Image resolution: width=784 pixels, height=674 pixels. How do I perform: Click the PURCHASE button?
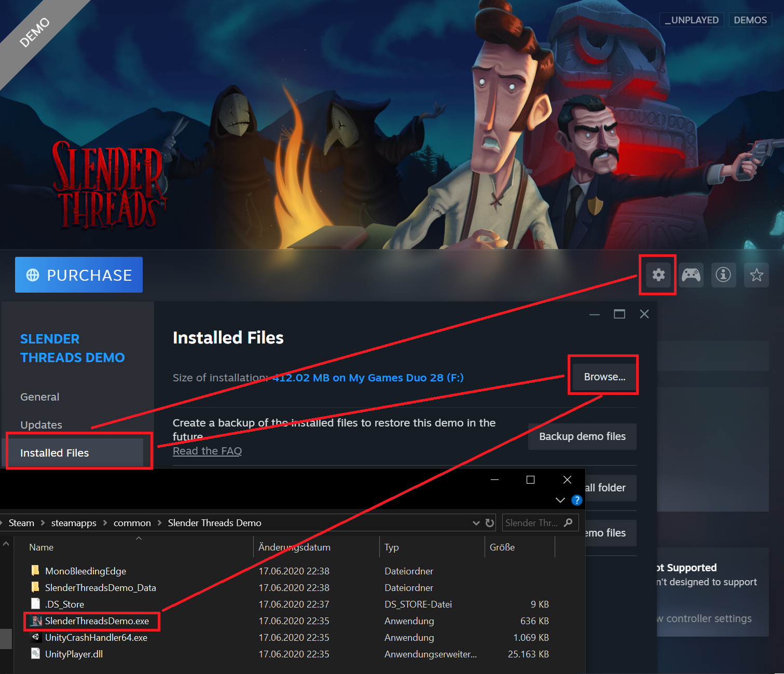(79, 275)
